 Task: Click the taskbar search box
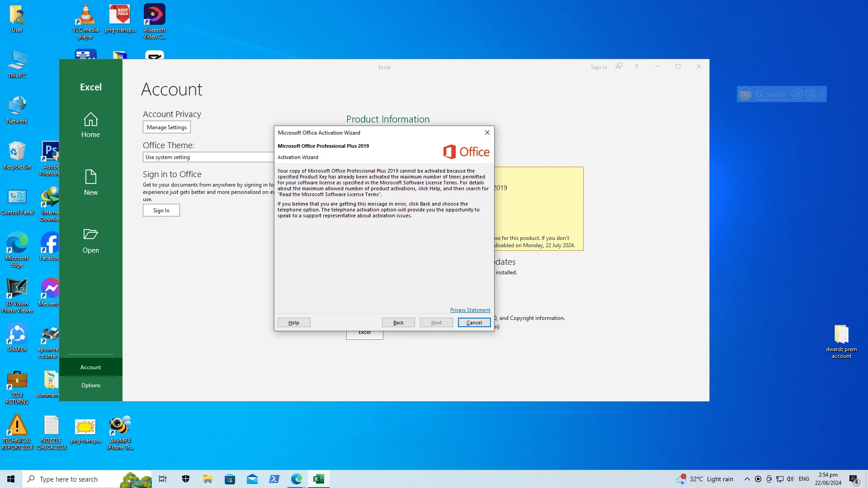[x=87, y=479]
